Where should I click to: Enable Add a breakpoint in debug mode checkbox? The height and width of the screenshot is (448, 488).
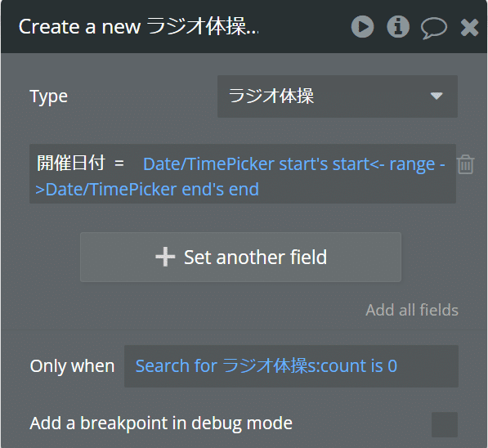pyautogui.click(x=445, y=424)
